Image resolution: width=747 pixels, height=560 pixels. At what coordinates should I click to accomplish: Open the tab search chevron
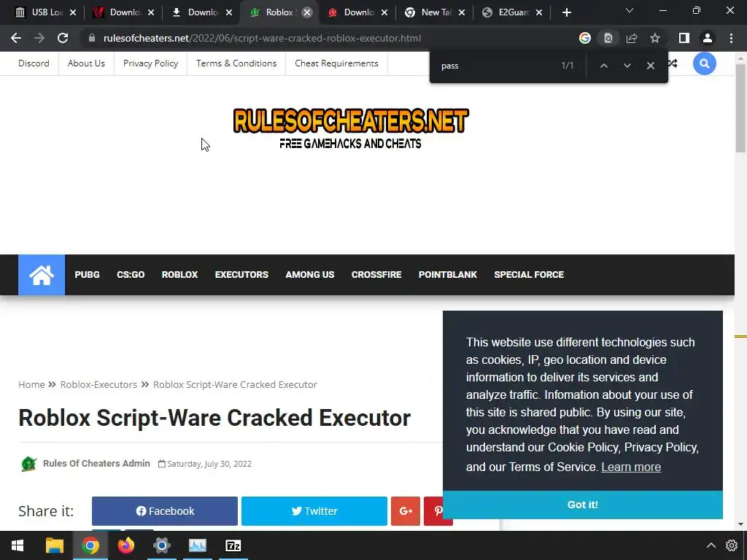click(x=630, y=10)
